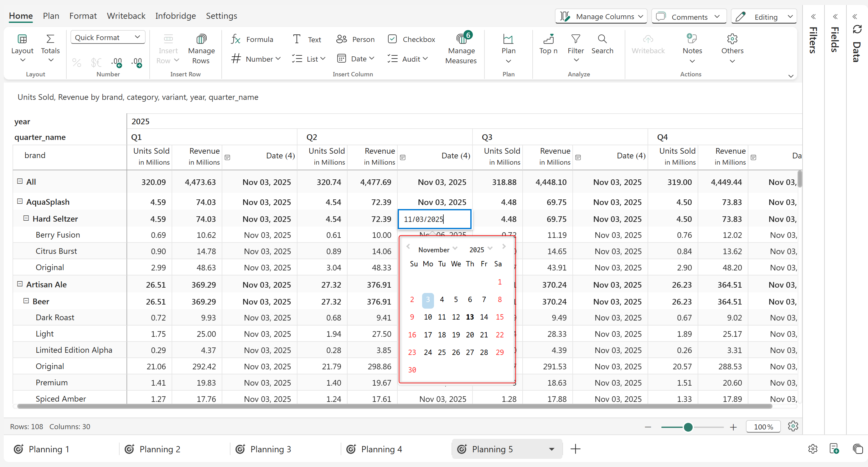Open settings gear next to zoom percentage
Image resolution: width=868 pixels, height=467 pixels.
click(x=793, y=426)
